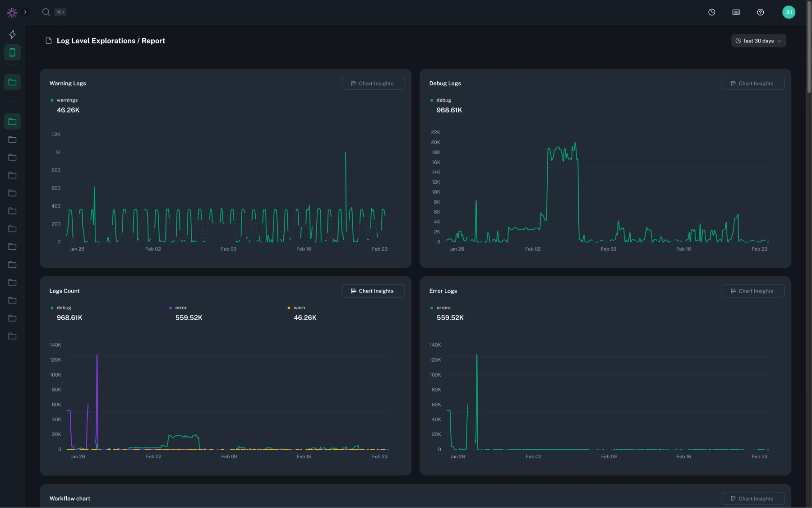Click the ⌘K search input field
812x508 pixels.
(60, 12)
